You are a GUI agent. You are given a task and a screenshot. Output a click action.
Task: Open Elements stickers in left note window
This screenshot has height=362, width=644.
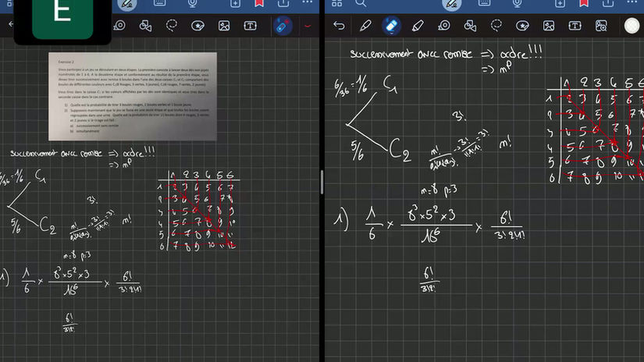198,26
